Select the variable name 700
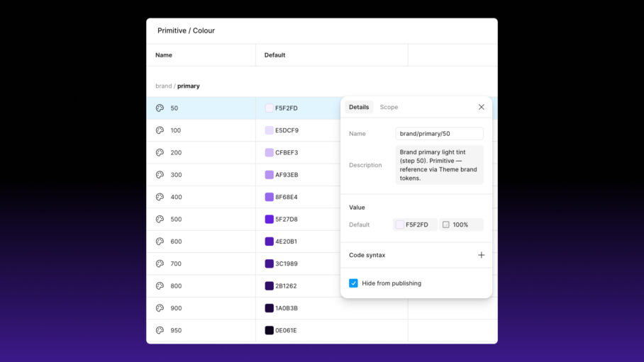Viewport: 644px width, 362px height. [x=176, y=264]
